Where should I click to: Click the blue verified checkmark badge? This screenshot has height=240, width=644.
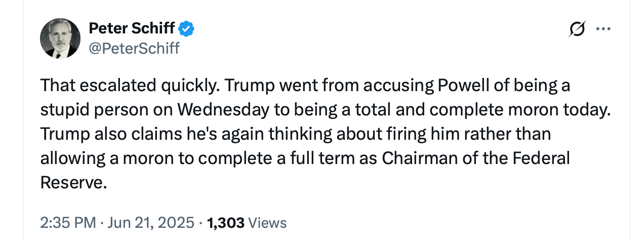186,29
